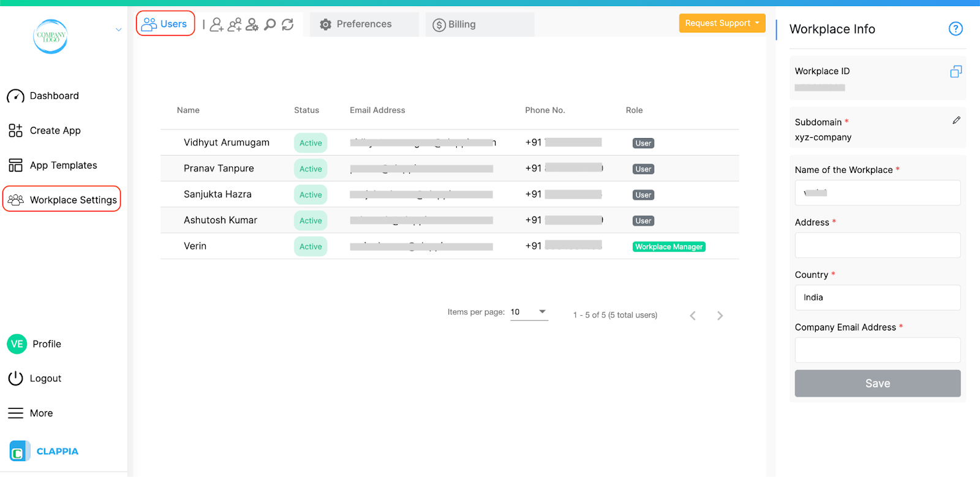Open the user settings gear icon
Image resolution: width=980 pixels, height=477 pixels.
(252, 25)
